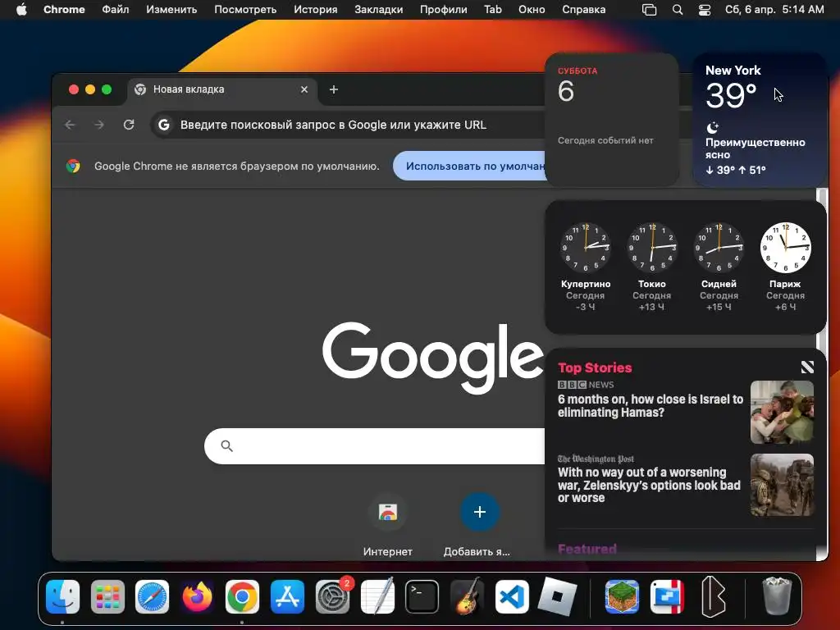This screenshot has width=840, height=630.
Task: Open the Профили menu
Action: tap(444, 10)
